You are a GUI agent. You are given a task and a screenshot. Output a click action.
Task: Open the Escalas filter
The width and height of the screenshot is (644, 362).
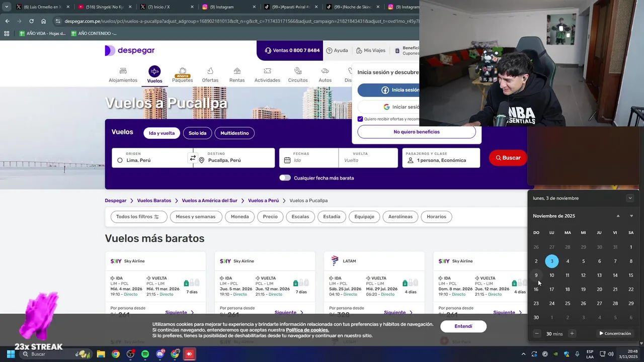coord(300,217)
